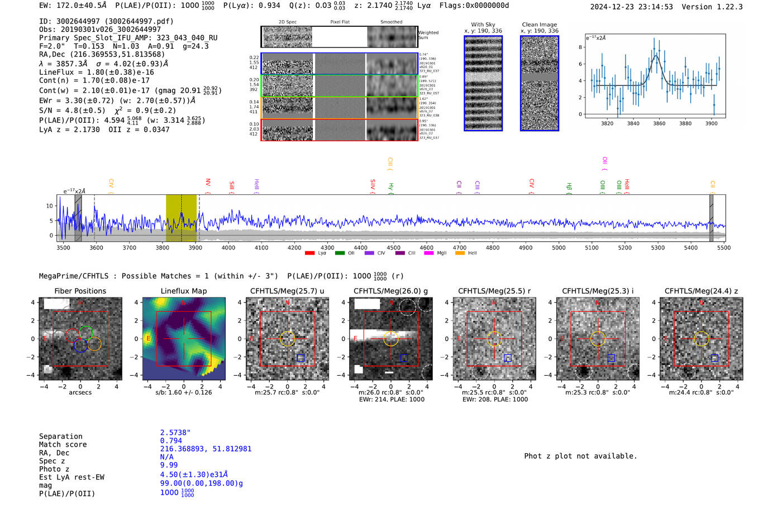Click the EW: 172.0±40.5Å header text

(x=74, y=6)
